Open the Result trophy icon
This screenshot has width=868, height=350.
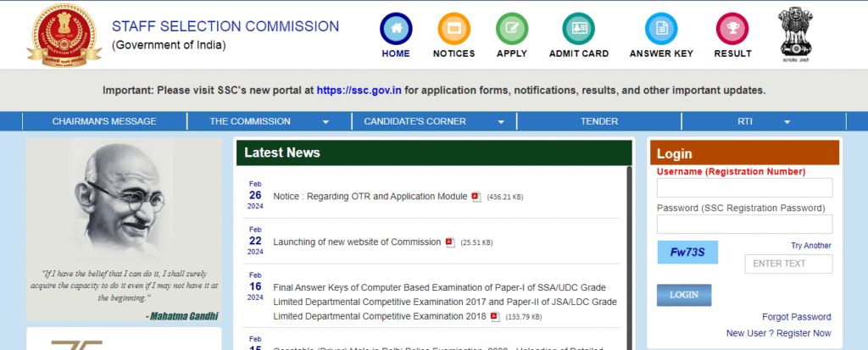point(732,29)
